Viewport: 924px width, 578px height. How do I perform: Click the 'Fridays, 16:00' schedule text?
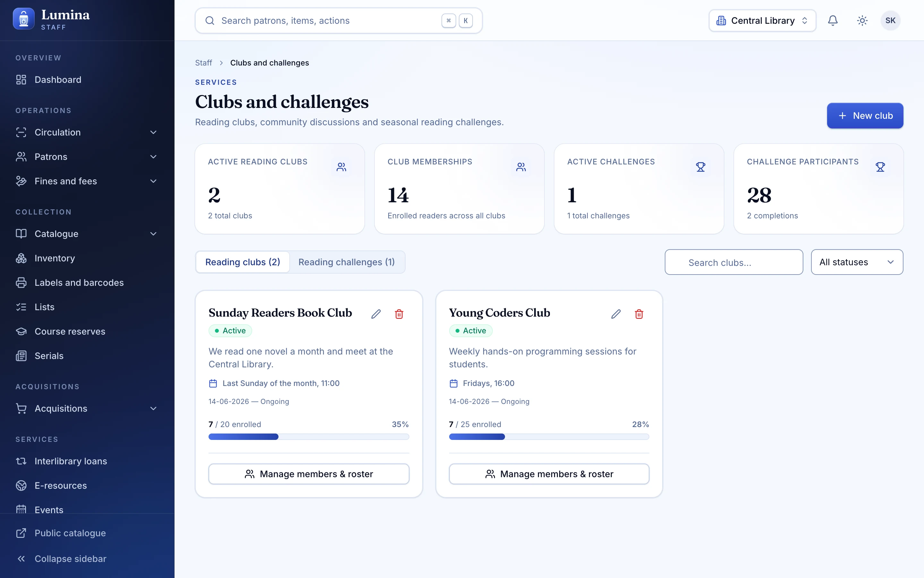tap(488, 383)
